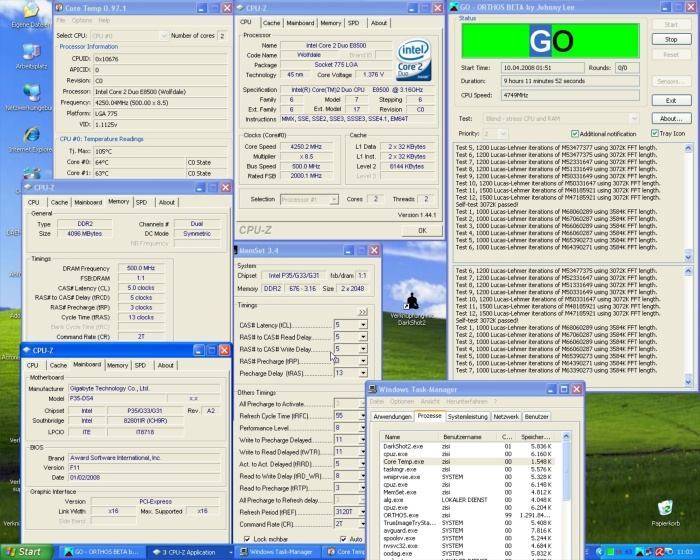Viewport: 700px width, 560px height.
Task: Select the ORTHOS.exe process row
Action: coord(468,515)
